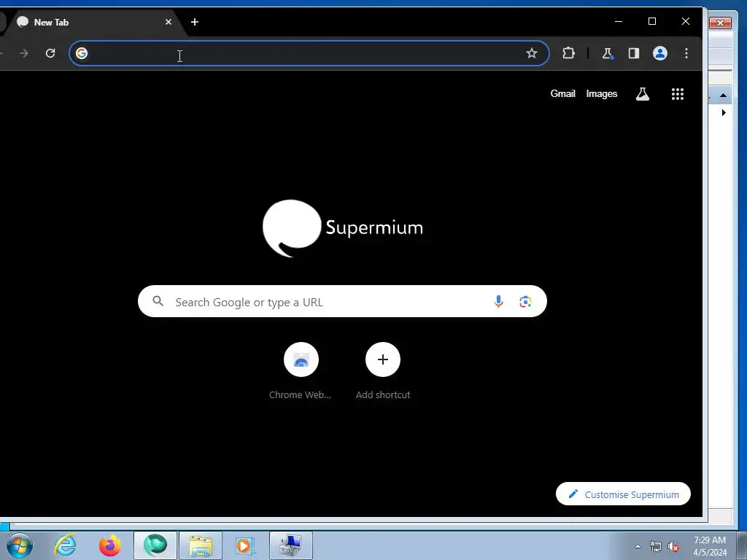Viewport: 747px width, 560px height.
Task: Close the New Tab tab
Action: coord(169,22)
